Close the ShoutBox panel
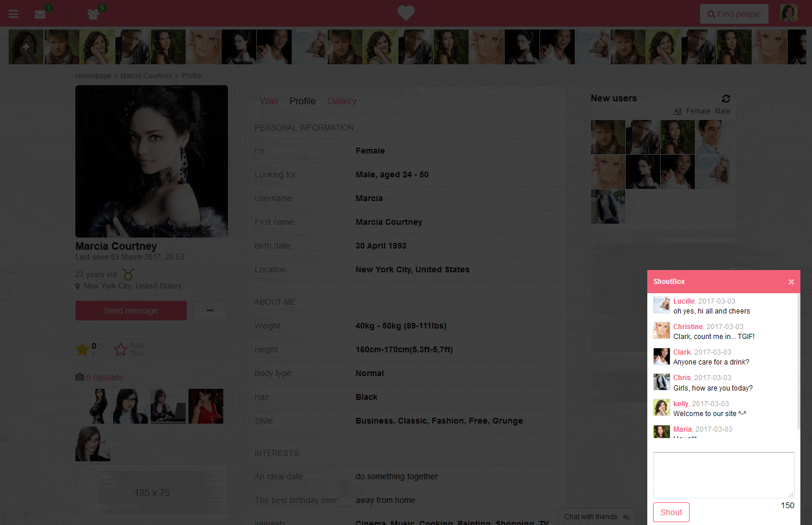Screen dimensions: 812x525 coord(791,282)
